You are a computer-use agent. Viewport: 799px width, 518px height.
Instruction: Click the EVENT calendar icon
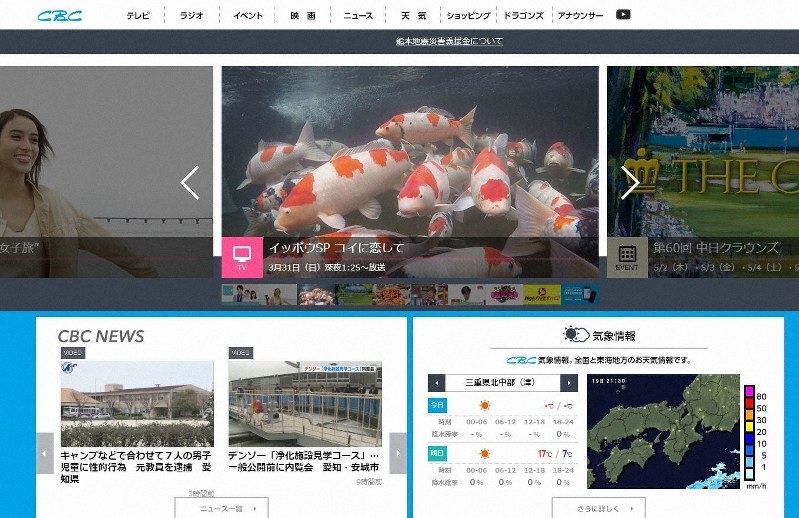coord(627,257)
